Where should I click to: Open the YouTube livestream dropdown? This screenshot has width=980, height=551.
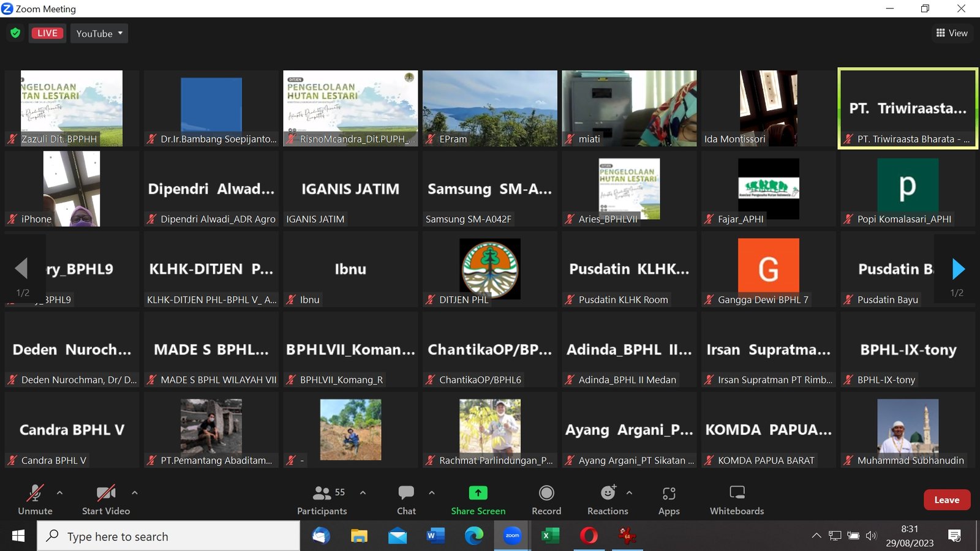(99, 33)
